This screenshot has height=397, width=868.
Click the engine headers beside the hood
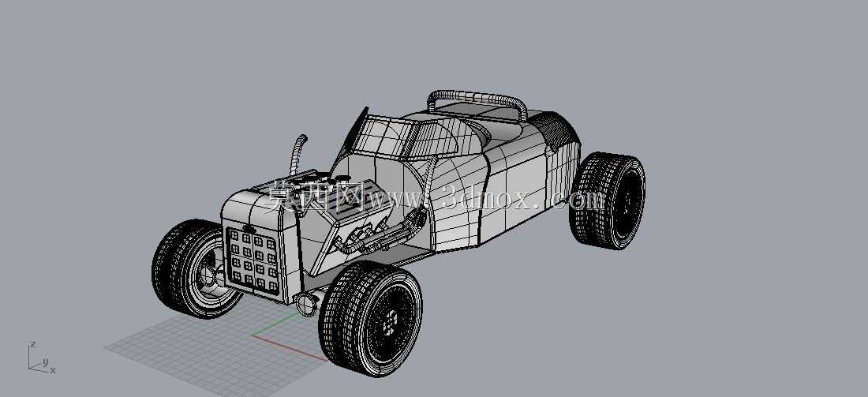click(x=382, y=233)
